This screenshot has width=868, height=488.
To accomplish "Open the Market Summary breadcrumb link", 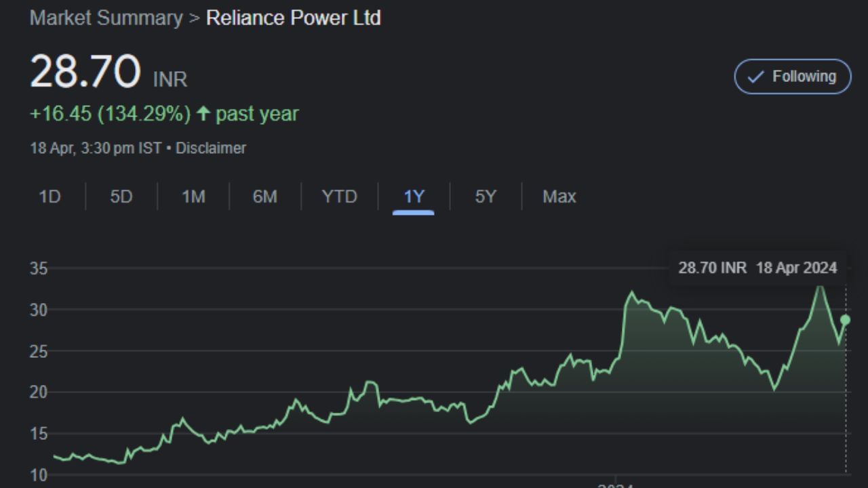I will 106,18.
